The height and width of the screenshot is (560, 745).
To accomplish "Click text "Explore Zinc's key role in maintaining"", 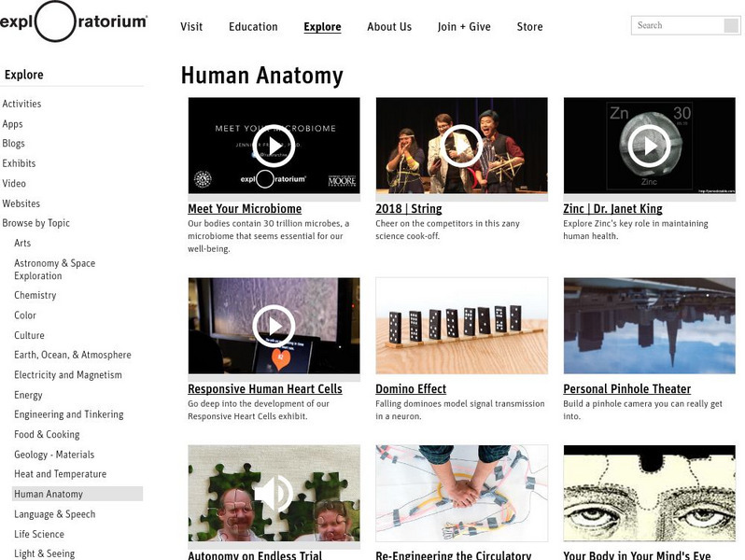I will pos(635,223).
